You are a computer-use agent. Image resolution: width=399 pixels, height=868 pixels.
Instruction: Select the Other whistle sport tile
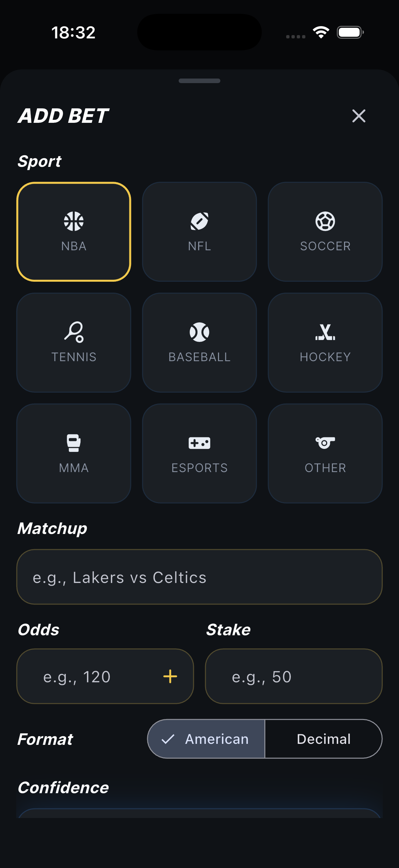[x=325, y=453]
